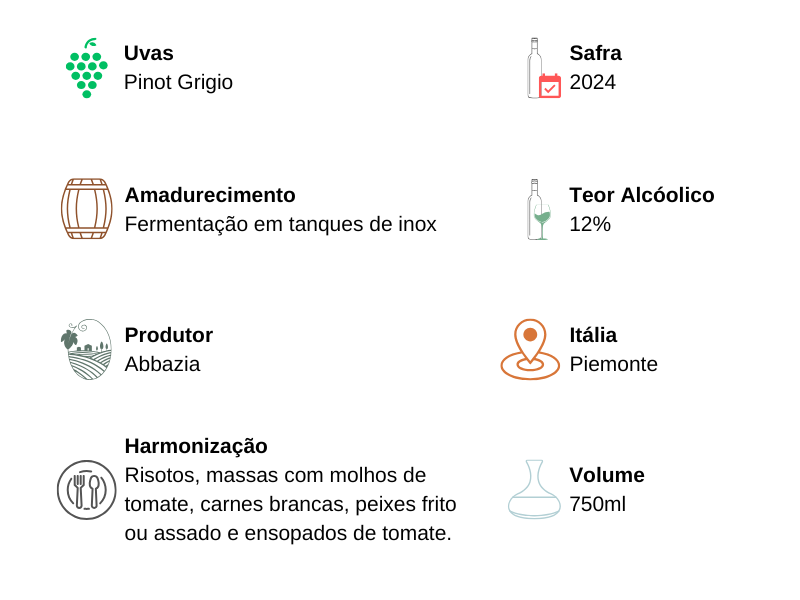800x600 pixels.
Task: Click the "Harmonização" heading
Action: point(196,446)
